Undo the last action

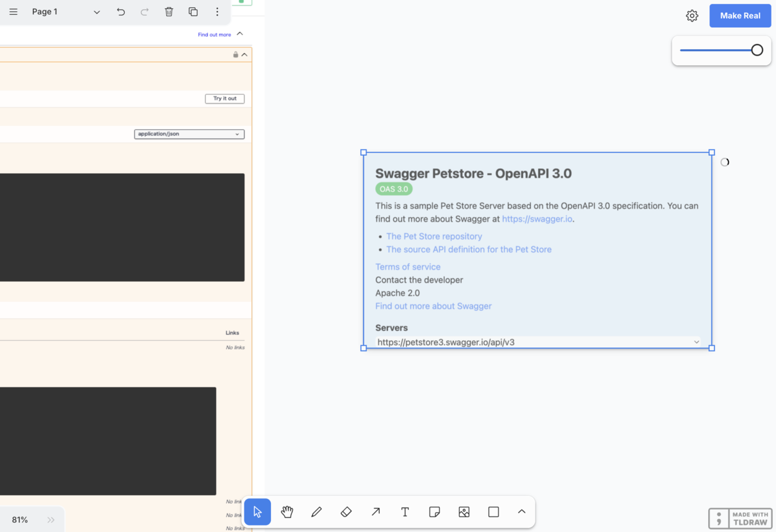pyautogui.click(x=121, y=12)
